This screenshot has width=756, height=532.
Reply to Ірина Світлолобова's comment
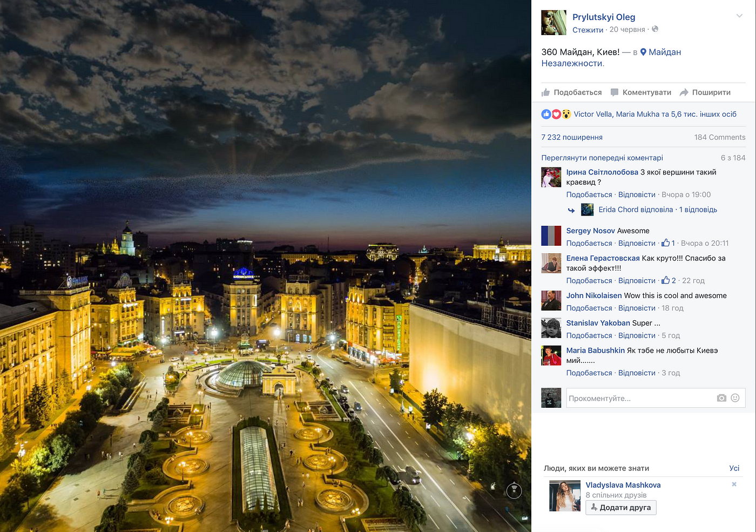coord(637,194)
